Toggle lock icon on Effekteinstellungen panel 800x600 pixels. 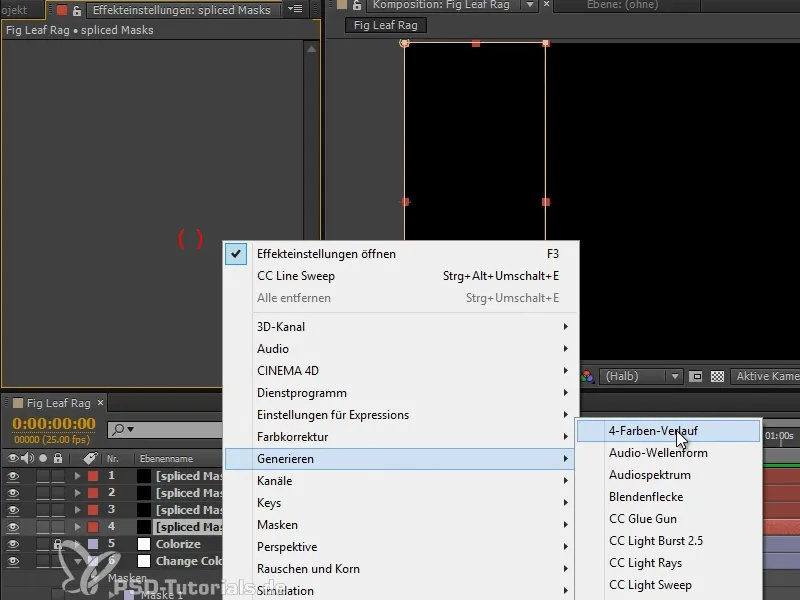click(x=77, y=10)
